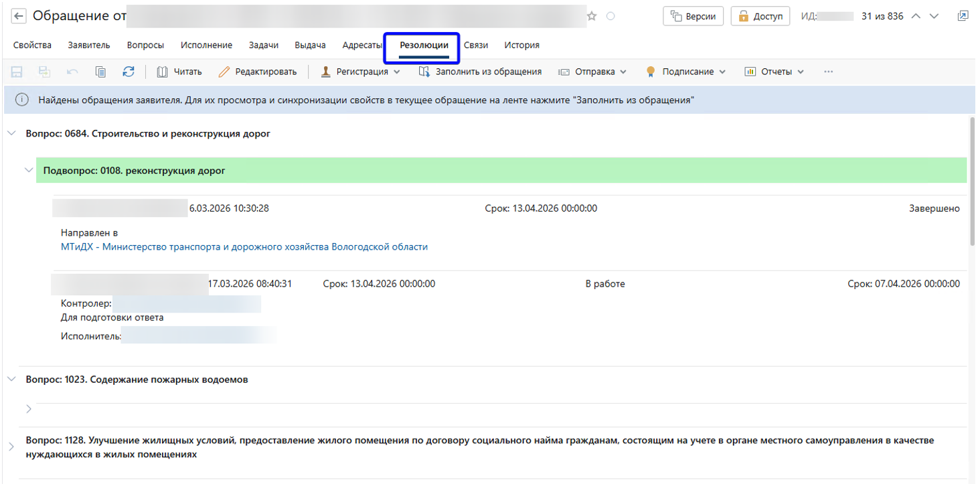Switch to the Исполнение tab
The height and width of the screenshot is (488, 980).
click(x=206, y=46)
